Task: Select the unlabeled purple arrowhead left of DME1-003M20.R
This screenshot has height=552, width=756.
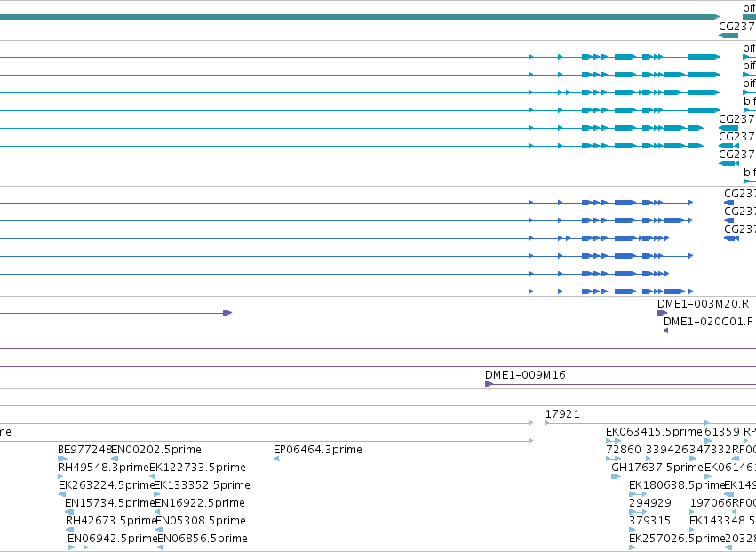Action: pyautogui.click(x=227, y=313)
